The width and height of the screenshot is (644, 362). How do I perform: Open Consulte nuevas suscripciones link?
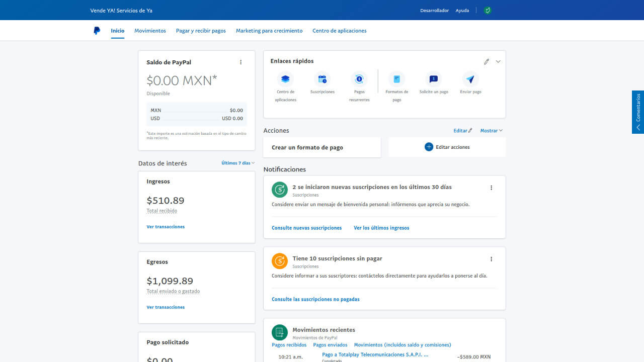point(307,228)
